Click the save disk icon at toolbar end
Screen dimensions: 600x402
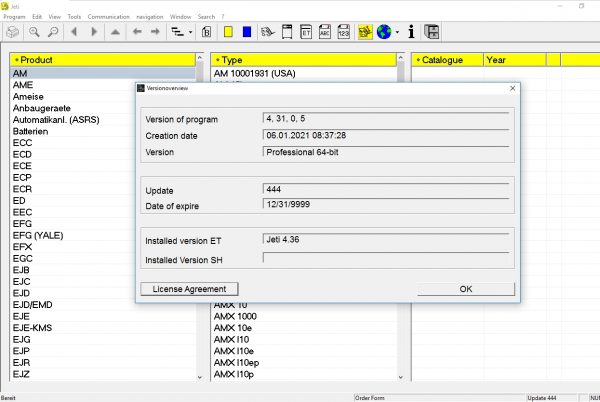point(432,32)
